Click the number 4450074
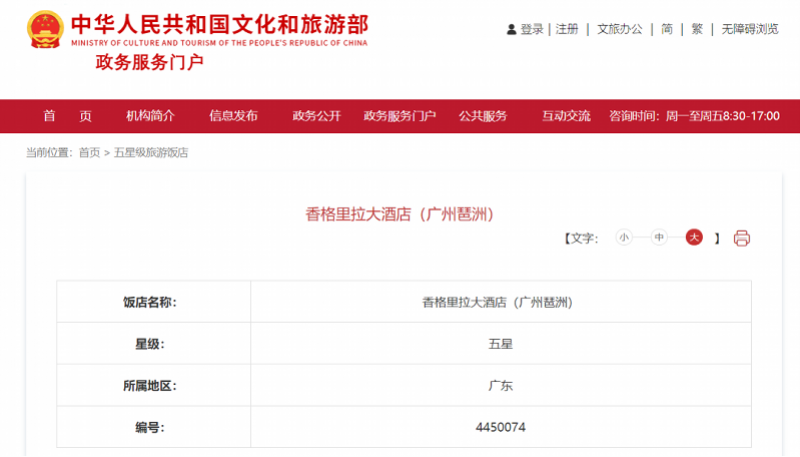Image resolution: width=800 pixels, height=457 pixels. click(x=501, y=427)
